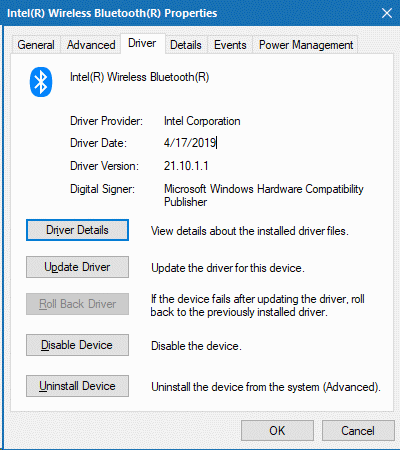This screenshot has width=400, height=450.
Task: Click the Driver Details button
Action: point(77,230)
